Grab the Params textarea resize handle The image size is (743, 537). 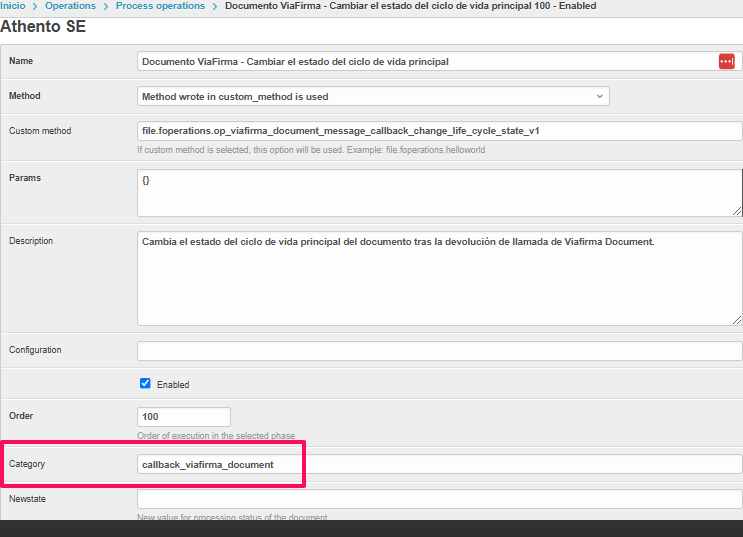(737, 211)
